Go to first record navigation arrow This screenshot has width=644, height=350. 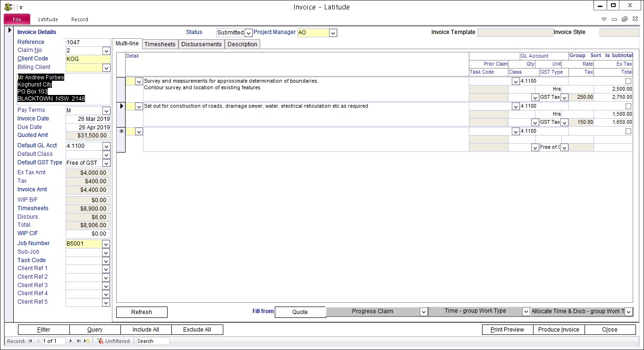tap(30, 341)
